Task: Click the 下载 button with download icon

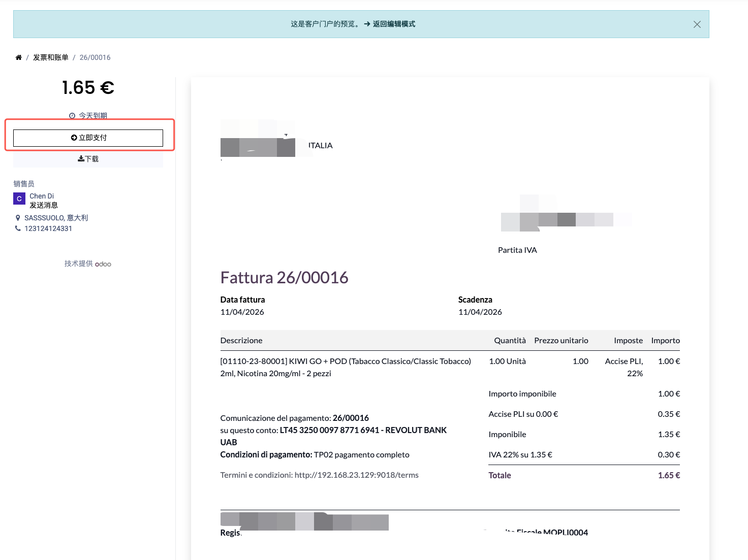Action: (x=88, y=159)
